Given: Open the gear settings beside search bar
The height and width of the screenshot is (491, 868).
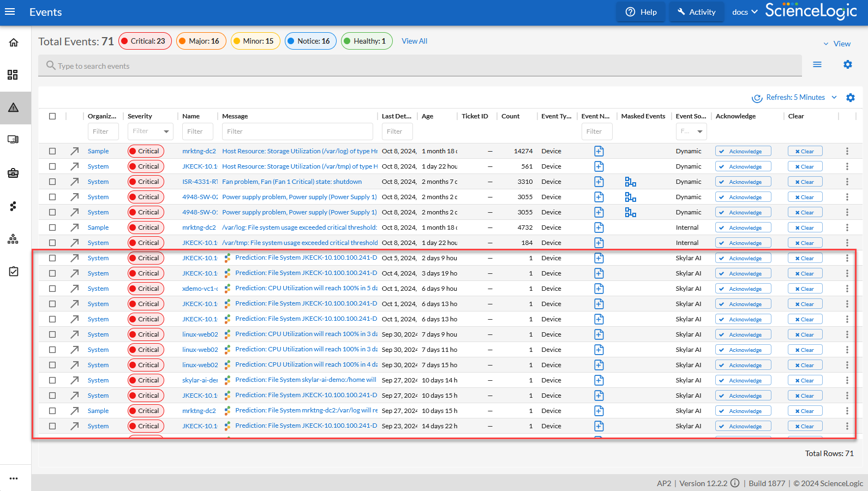Looking at the screenshot, I should pos(847,64).
